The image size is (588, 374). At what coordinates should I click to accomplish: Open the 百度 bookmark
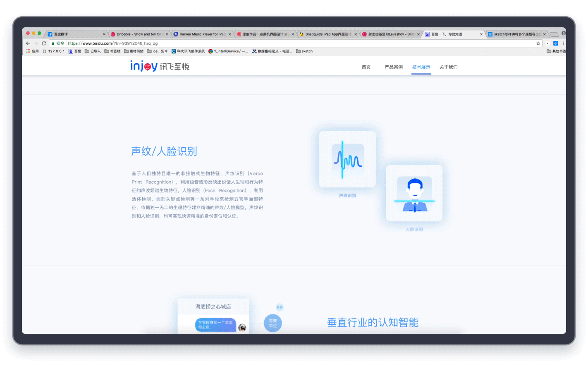[75, 51]
